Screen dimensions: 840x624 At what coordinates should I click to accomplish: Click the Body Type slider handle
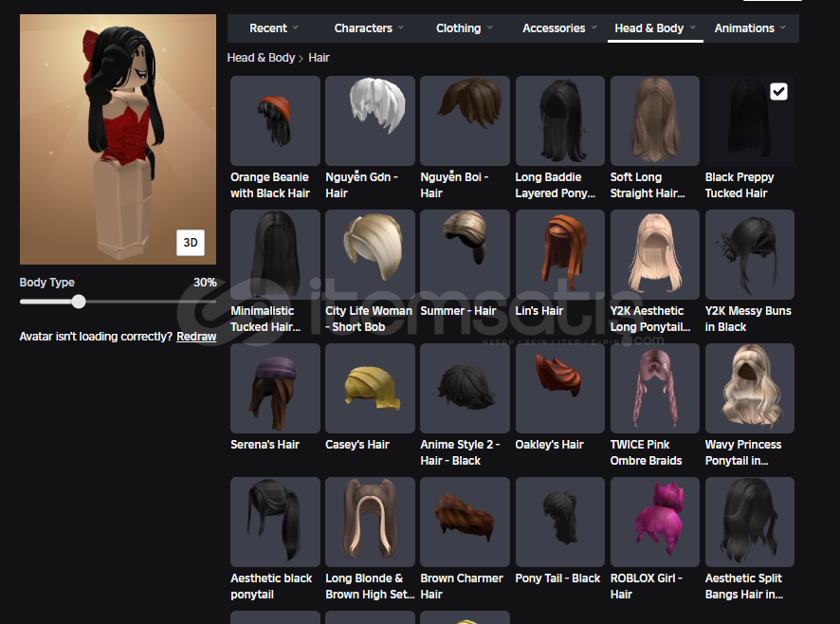point(79,302)
